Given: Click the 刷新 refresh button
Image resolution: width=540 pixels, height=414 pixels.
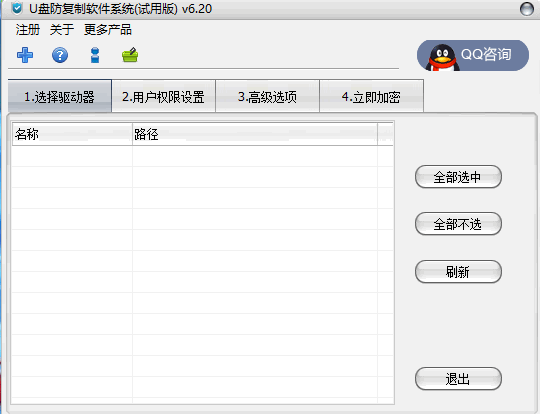Looking at the screenshot, I should click(x=458, y=272).
